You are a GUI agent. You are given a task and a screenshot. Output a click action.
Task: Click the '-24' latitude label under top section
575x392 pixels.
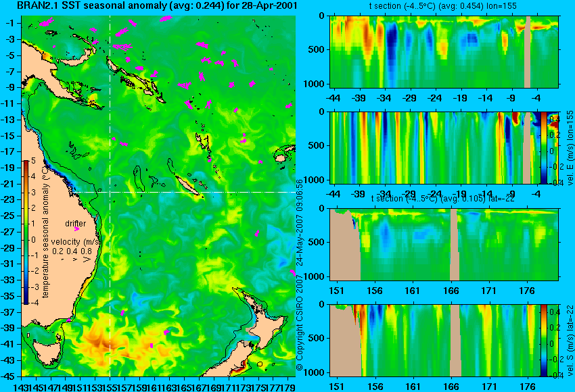[434, 98]
